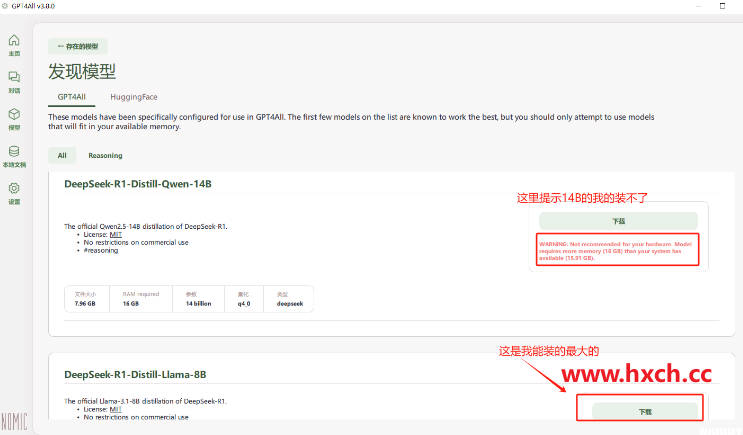
Task: Switch to the GPT4All tab
Action: pyautogui.click(x=72, y=97)
